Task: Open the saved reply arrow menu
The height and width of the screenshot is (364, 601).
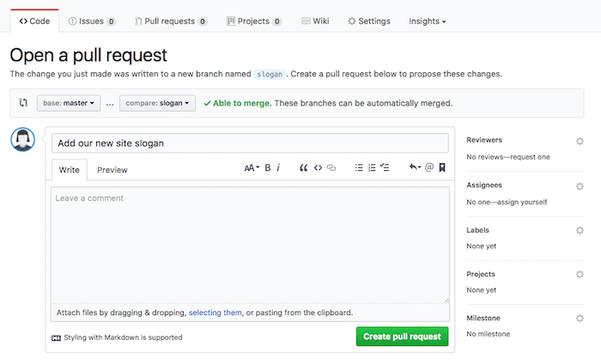Action: (415, 167)
